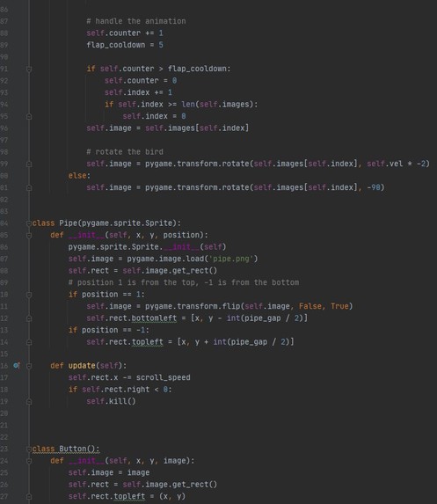Click 'update' method name

[82, 366]
